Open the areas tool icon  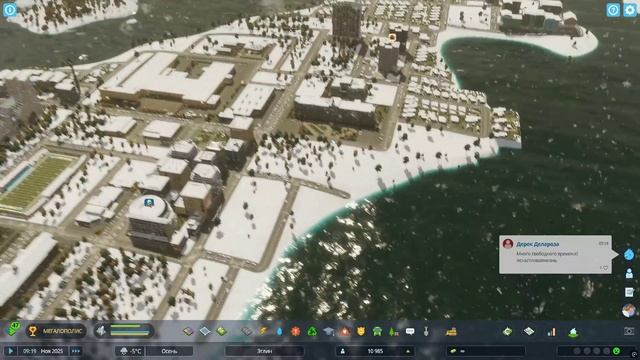point(204,331)
